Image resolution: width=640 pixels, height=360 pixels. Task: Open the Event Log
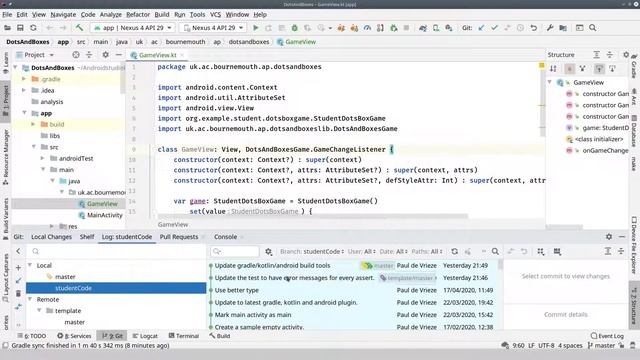[607, 336]
